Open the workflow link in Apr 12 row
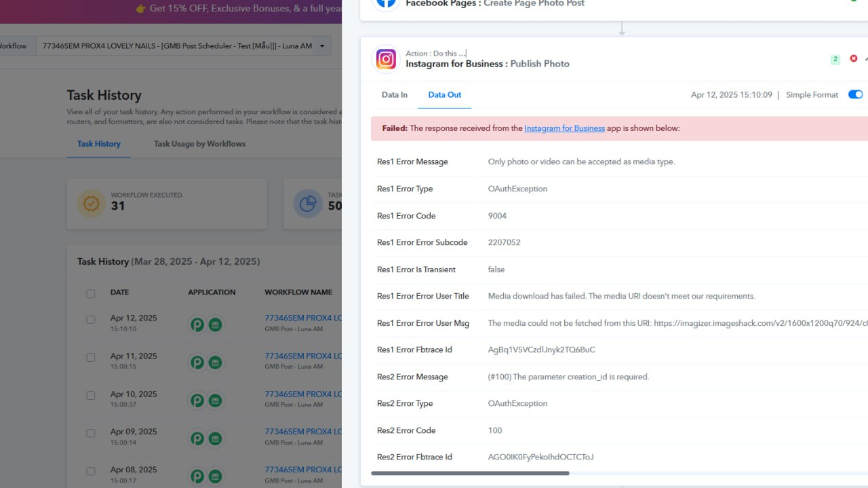Image resolution: width=868 pixels, height=488 pixels. 303,318
